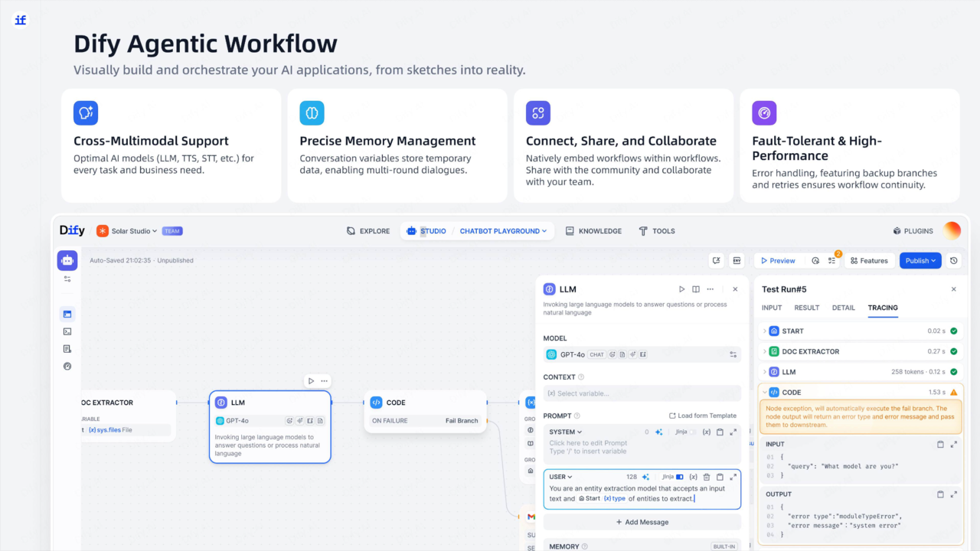Image resolution: width=980 pixels, height=551 pixels.
Task: Open the ENV environment variables button
Action: click(x=737, y=260)
